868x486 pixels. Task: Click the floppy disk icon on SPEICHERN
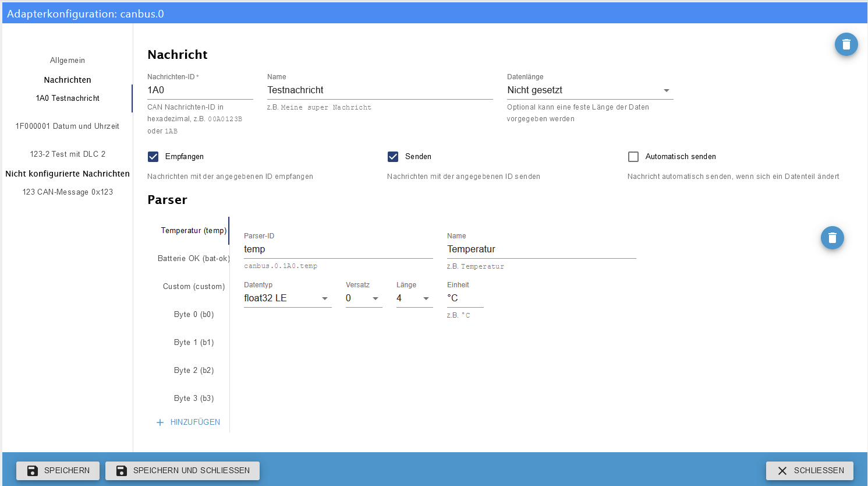click(33, 471)
